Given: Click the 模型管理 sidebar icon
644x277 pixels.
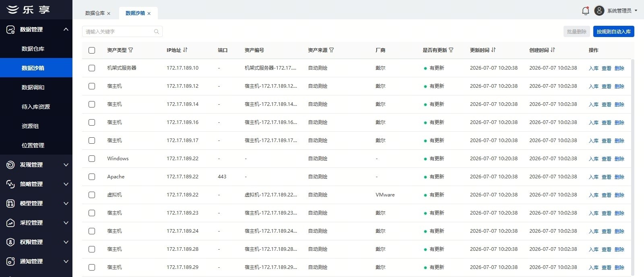Looking at the screenshot, I should 10,203.
